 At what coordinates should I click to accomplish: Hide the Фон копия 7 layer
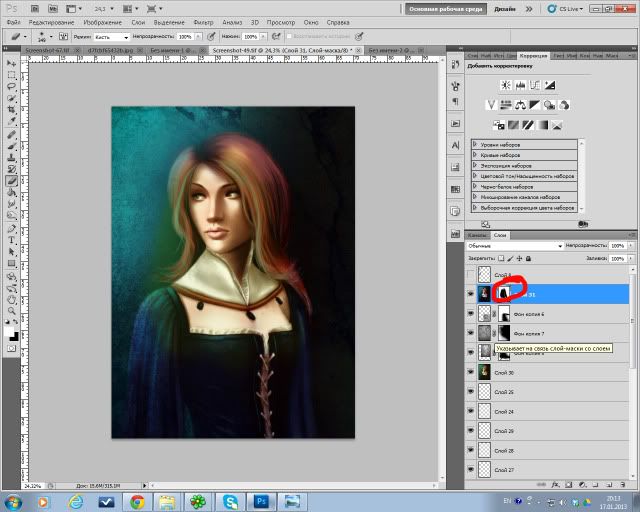pos(471,333)
